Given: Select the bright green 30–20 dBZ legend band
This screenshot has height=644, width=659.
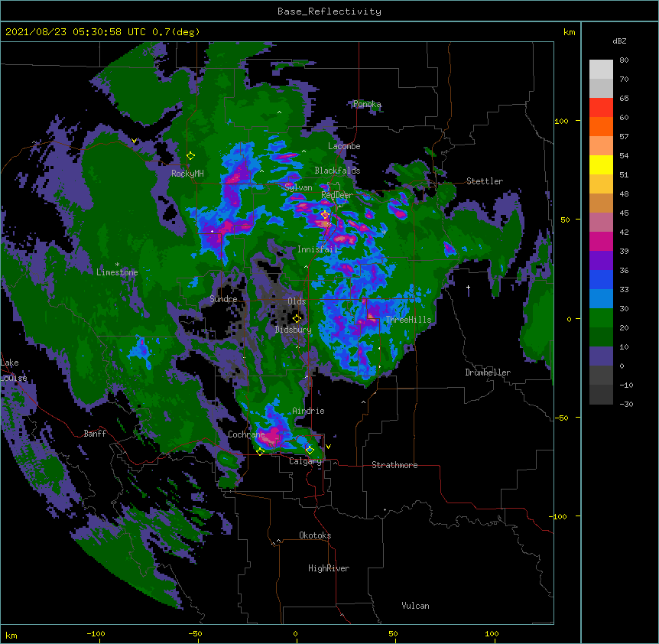Looking at the screenshot, I should click(x=601, y=318).
